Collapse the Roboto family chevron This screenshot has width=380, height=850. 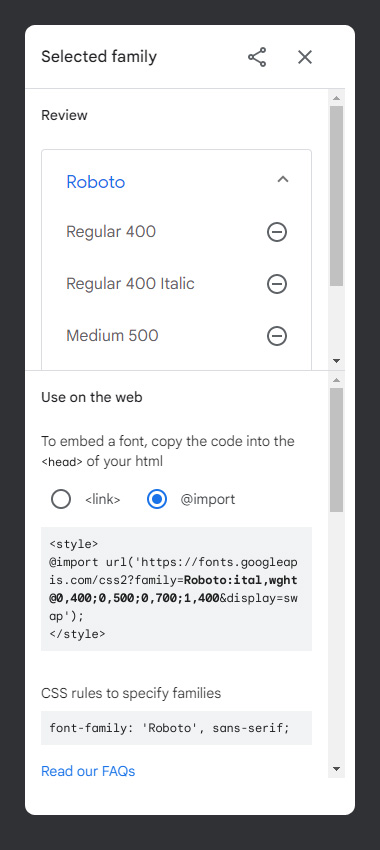(282, 179)
